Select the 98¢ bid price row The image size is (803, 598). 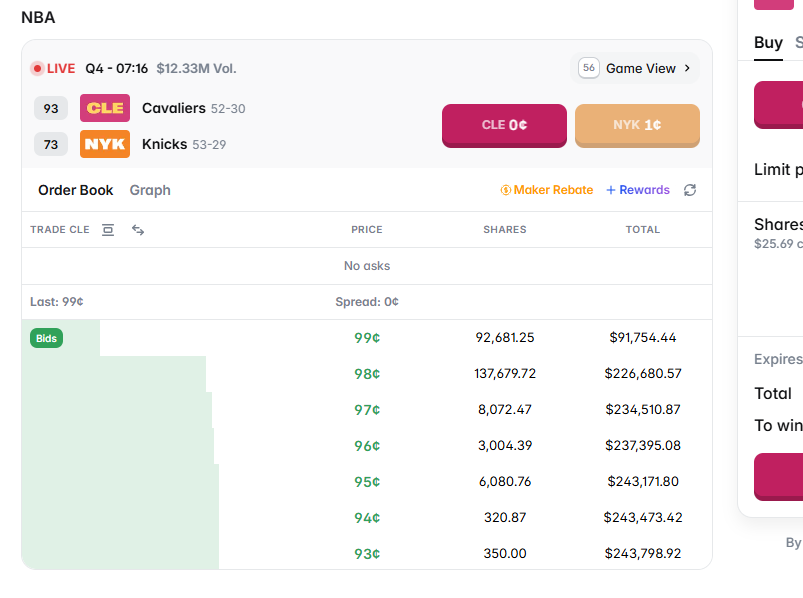point(367,374)
